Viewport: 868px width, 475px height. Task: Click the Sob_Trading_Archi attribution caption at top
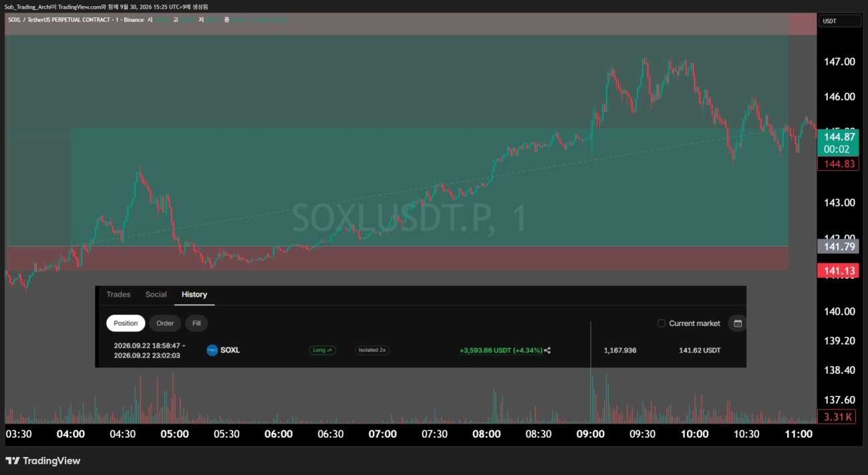[x=106, y=6]
